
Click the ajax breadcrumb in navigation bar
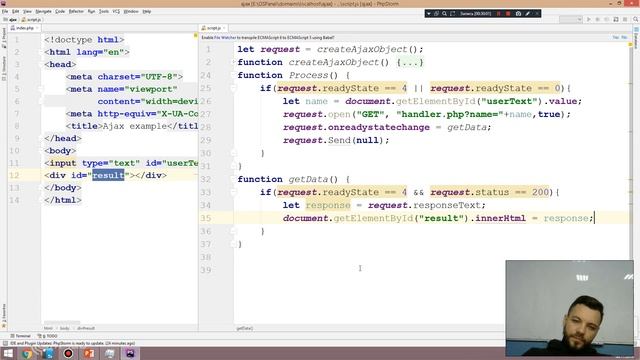coord(11,19)
